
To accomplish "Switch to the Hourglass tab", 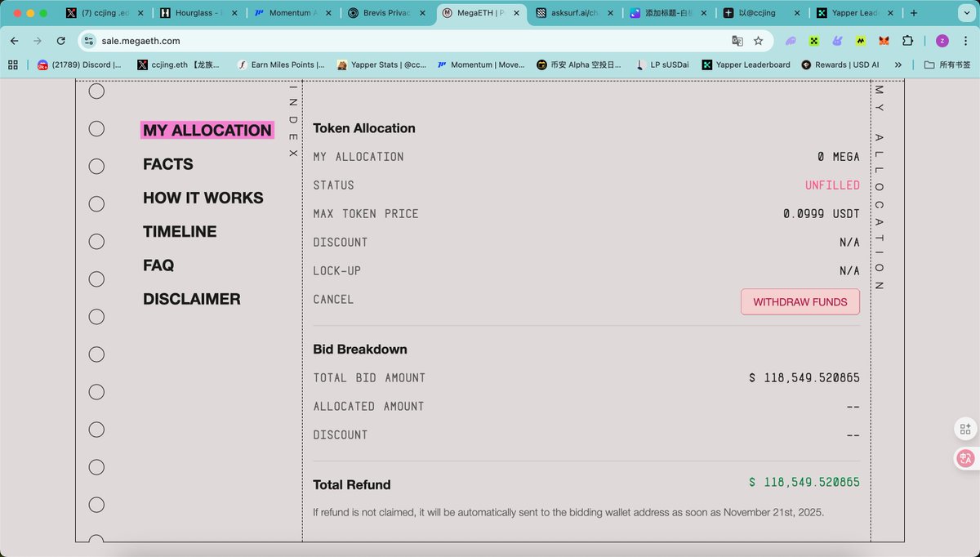I will [198, 13].
